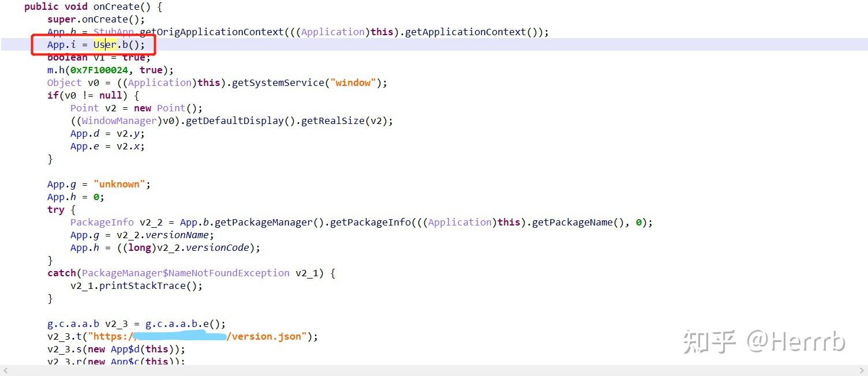Viewport: 868px width, 376px height.
Task: Click 'App.h = 0;' line
Action: pos(76,197)
